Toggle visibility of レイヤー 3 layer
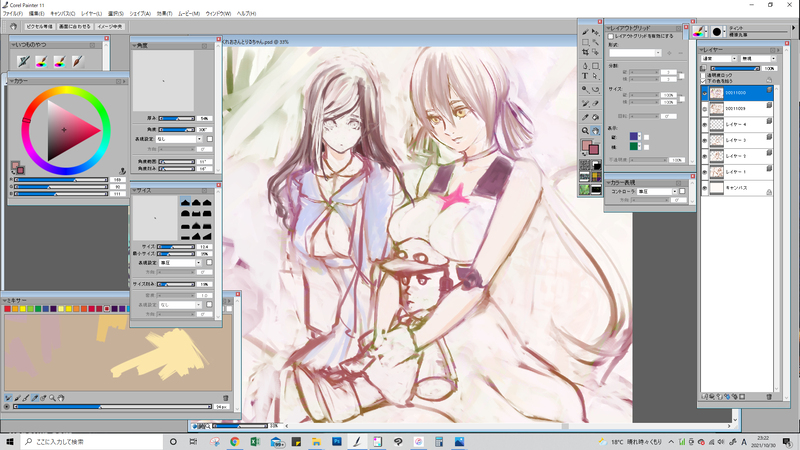The height and width of the screenshot is (450, 800). tap(705, 140)
